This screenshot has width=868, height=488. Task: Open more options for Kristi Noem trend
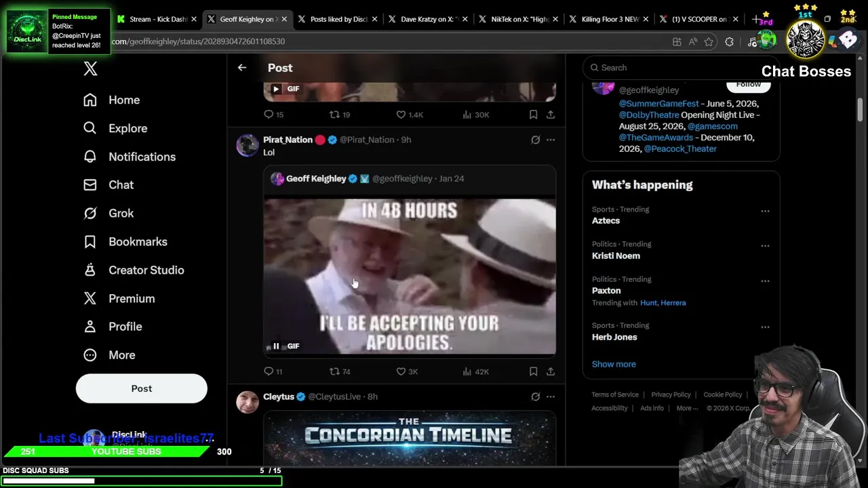[x=765, y=246]
